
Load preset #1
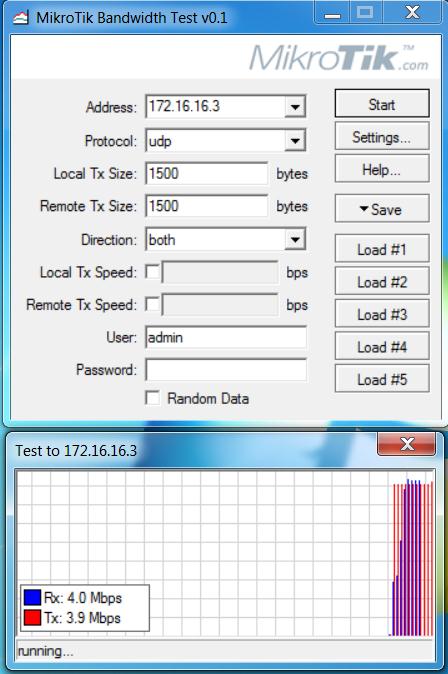(x=382, y=248)
